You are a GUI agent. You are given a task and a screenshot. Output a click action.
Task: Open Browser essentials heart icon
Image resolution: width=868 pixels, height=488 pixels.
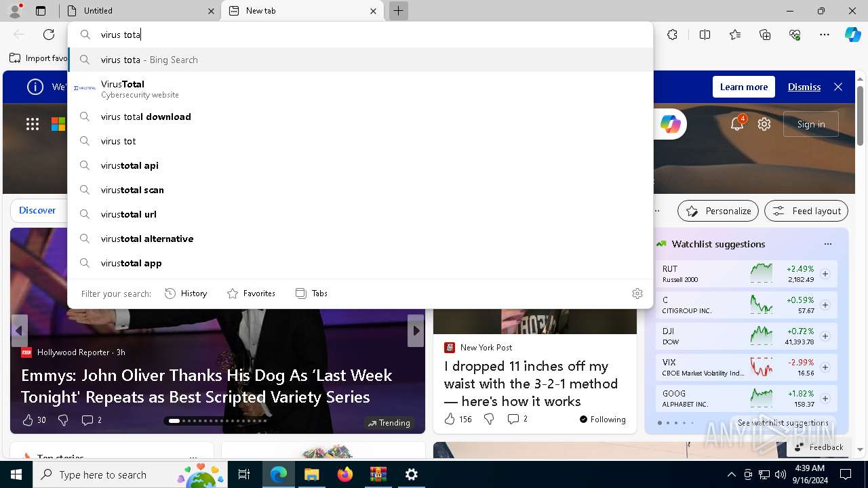click(x=795, y=35)
